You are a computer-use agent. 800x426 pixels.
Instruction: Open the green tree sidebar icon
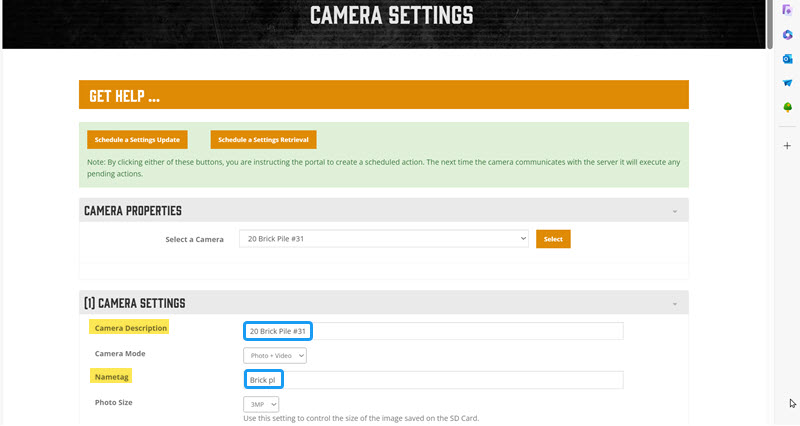point(787,107)
